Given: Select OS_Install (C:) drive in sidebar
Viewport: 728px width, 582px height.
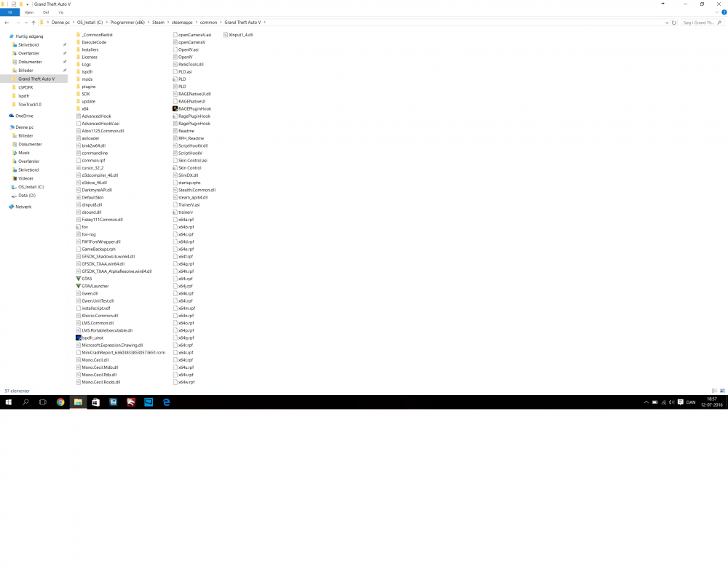Looking at the screenshot, I should tap(31, 187).
